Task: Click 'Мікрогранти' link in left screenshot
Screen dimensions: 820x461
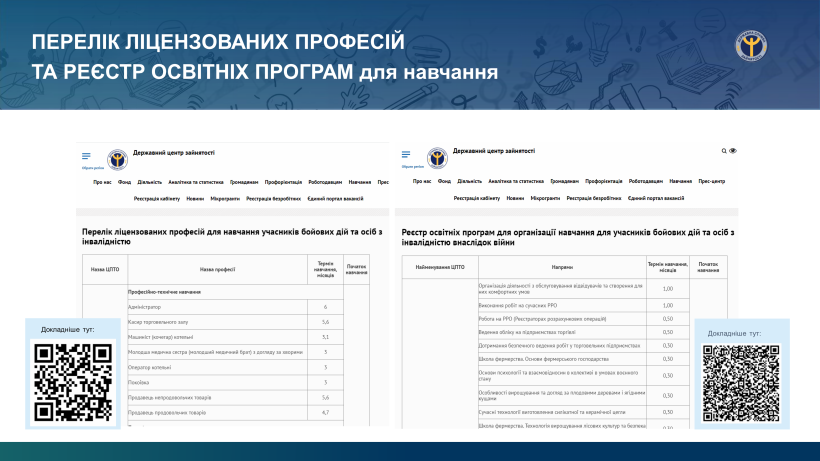Action: (x=225, y=199)
